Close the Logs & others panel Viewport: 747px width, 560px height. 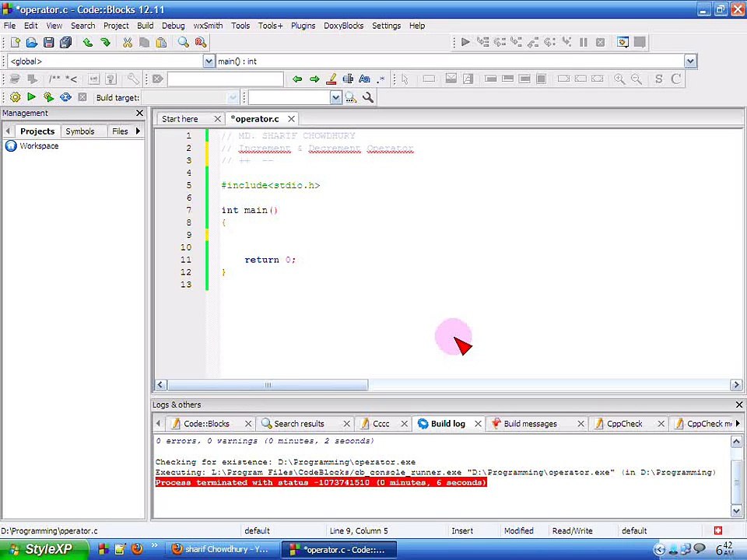739,404
